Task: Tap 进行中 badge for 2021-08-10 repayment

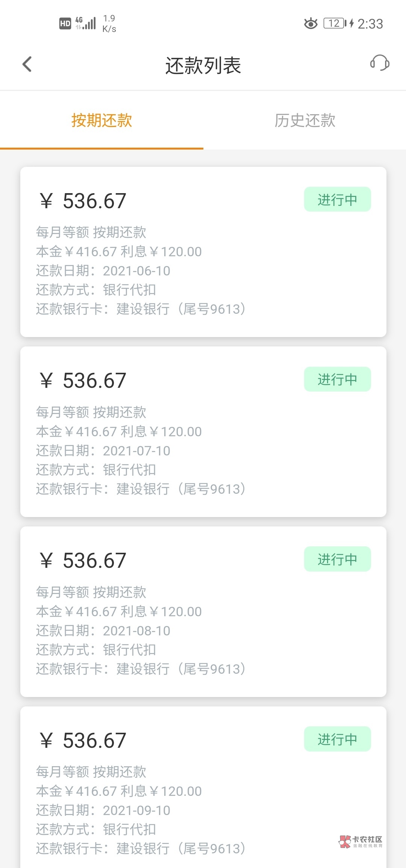Action: (337, 559)
